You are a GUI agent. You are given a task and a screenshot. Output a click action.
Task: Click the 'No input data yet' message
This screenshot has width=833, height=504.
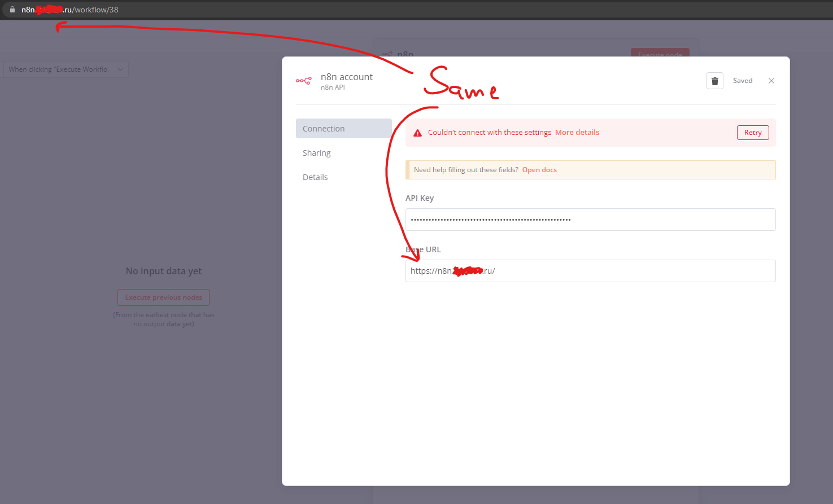164,271
